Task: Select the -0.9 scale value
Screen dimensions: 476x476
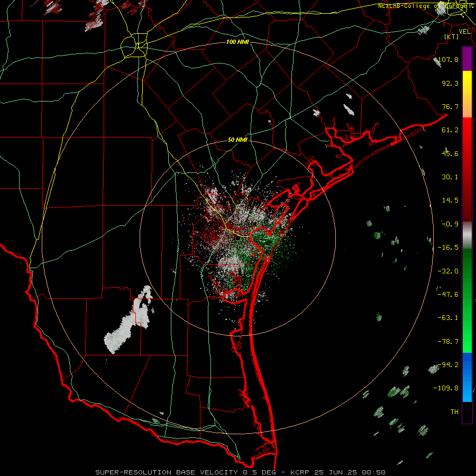Action: pos(450,224)
